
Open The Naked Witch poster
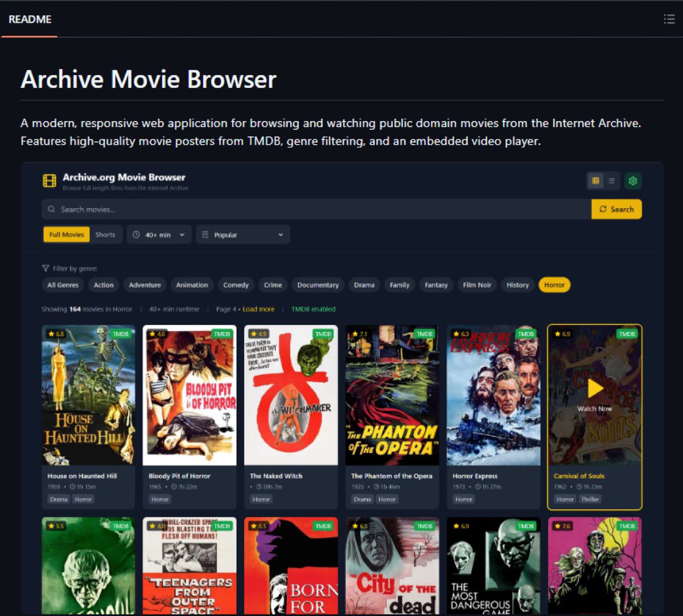291,395
